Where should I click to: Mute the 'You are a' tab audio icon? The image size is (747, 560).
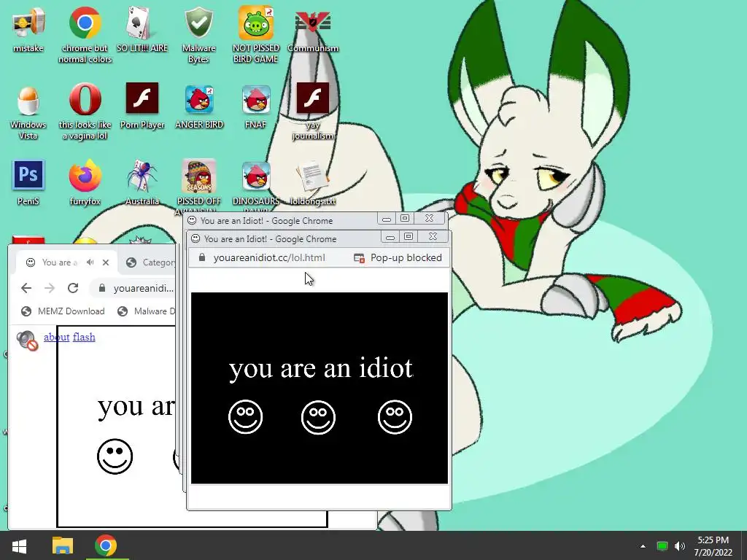(90, 262)
